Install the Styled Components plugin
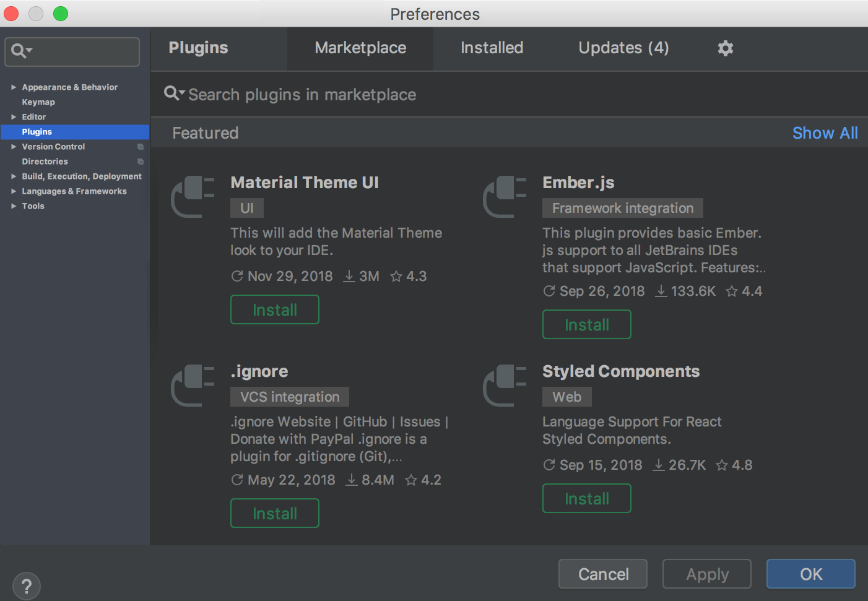Screen dimensions: 868x601 (587, 498)
